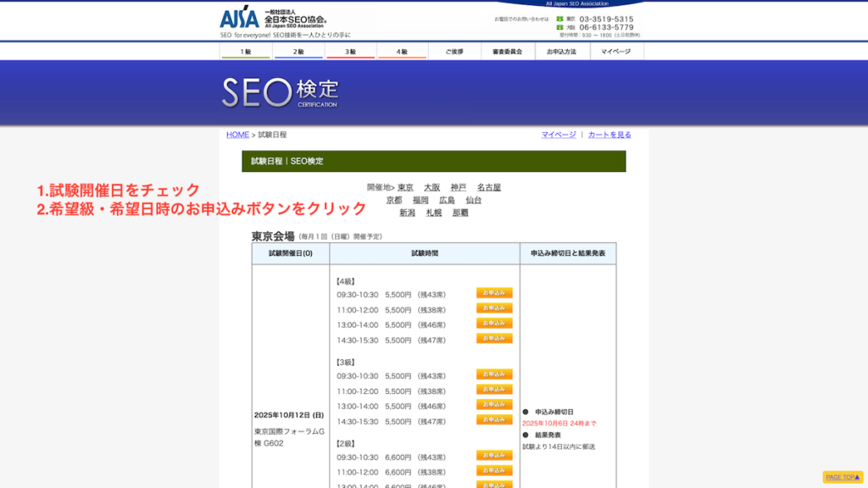Select the 大阪 venue link

click(432, 187)
